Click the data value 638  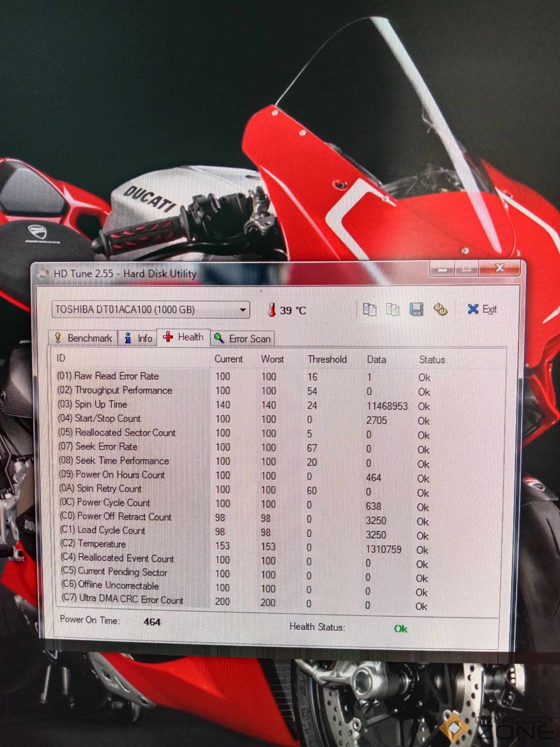pyautogui.click(x=373, y=506)
